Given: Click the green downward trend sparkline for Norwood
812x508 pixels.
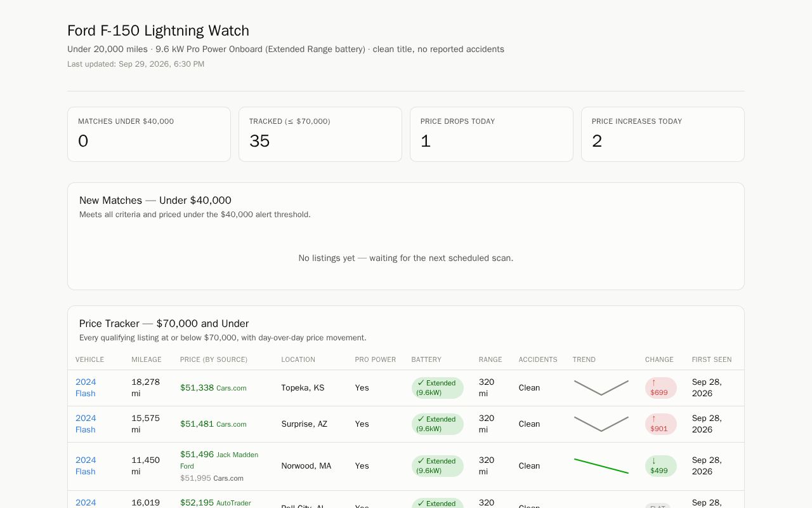Looking at the screenshot, I should 601,465.
